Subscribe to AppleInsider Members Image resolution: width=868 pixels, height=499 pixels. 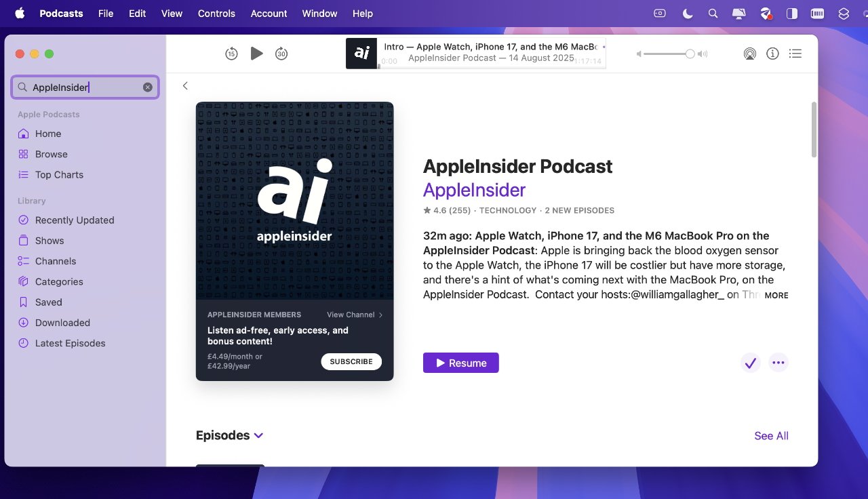click(351, 361)
